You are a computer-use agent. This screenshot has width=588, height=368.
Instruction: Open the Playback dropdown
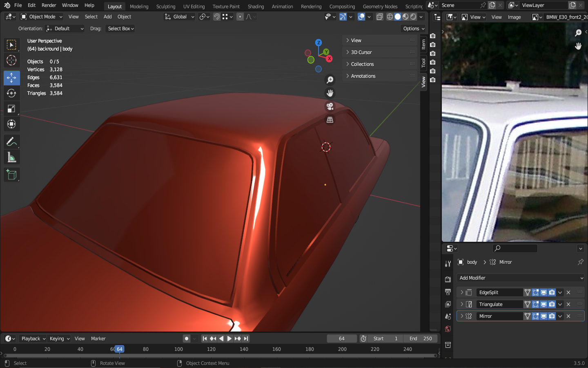click(33, 339)
